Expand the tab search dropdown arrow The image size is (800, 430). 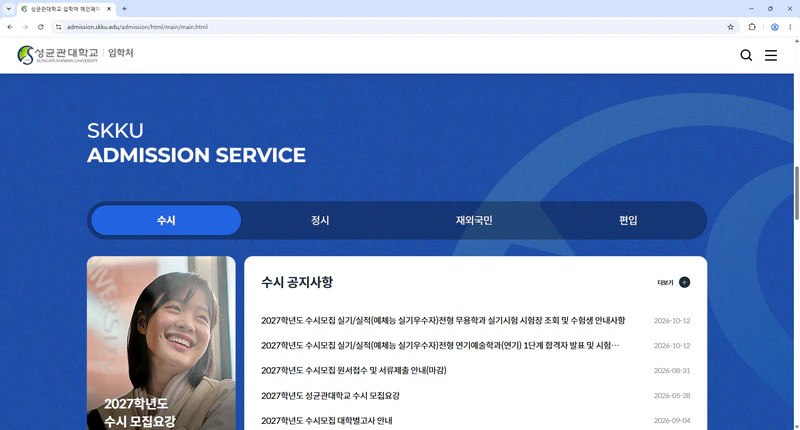coord(8,9)
